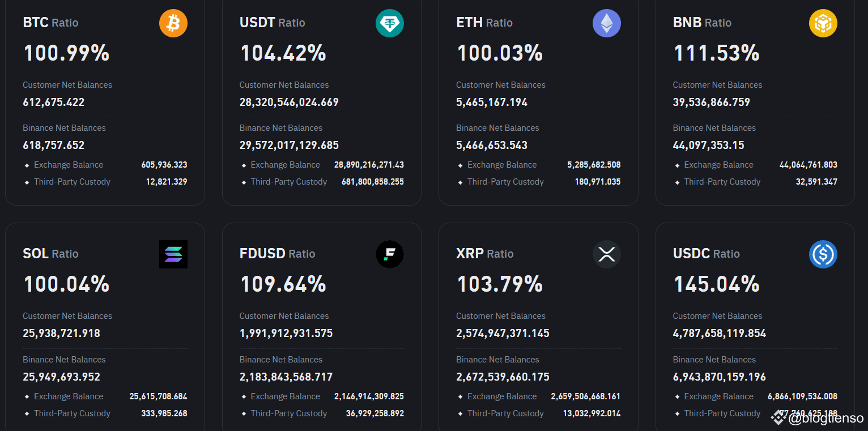Click ETH Exchange Balance row label
Image resolution: width=868 pixels, height=431 pixels.
(501, 165)
